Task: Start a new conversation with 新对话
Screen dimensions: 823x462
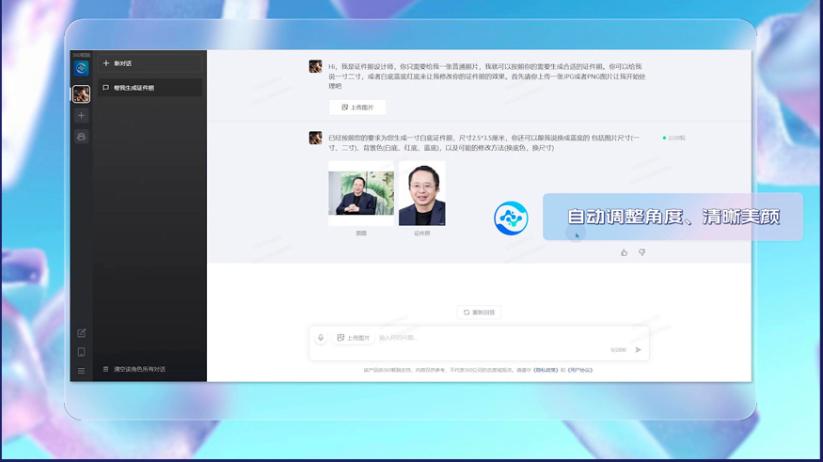Action: coord(122,63)
